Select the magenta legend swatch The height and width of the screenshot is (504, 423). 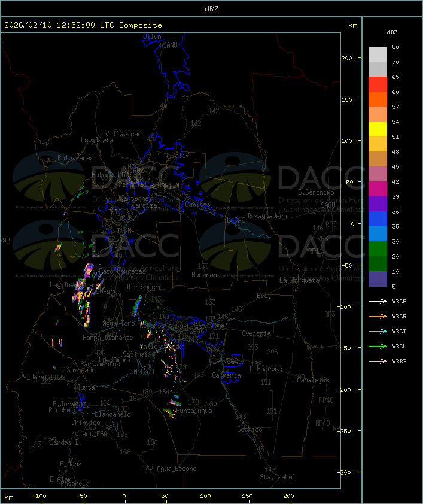378,189
